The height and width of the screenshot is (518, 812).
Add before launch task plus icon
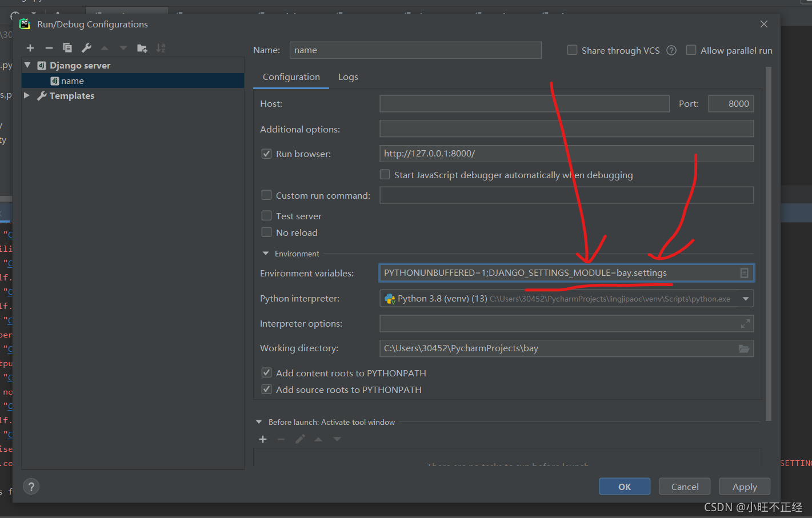[x=263, y=439]
